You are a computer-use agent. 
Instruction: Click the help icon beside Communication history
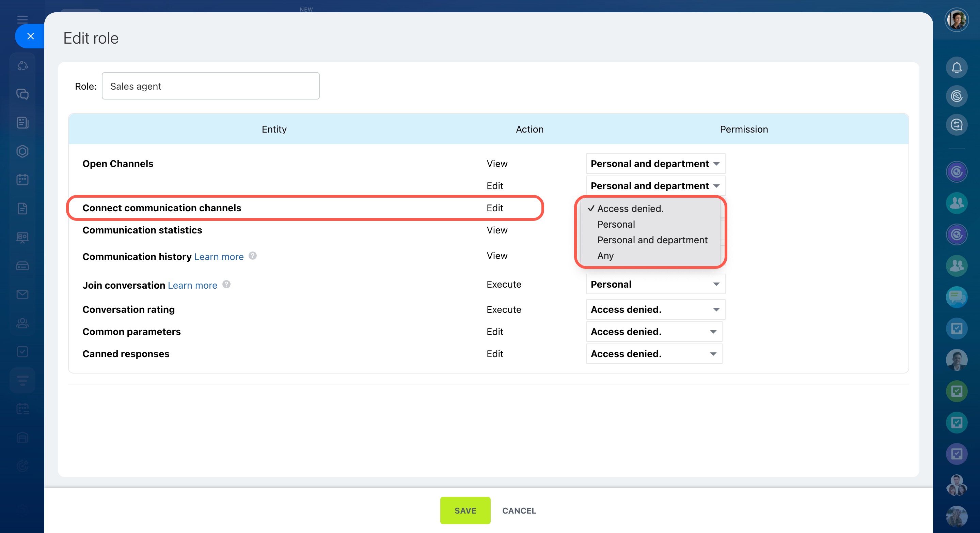tap(253, 256)
